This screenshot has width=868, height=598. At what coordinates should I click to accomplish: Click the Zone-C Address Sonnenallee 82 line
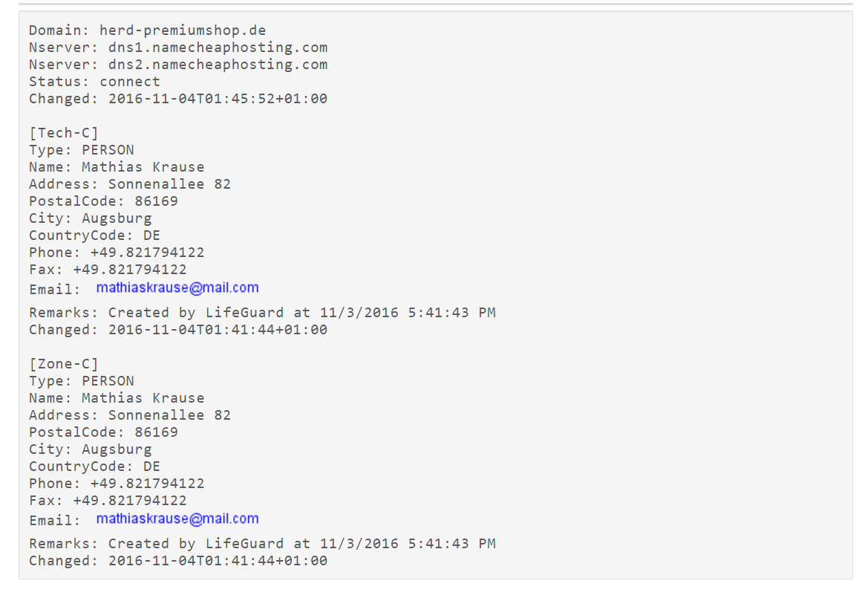click(130, 415)
